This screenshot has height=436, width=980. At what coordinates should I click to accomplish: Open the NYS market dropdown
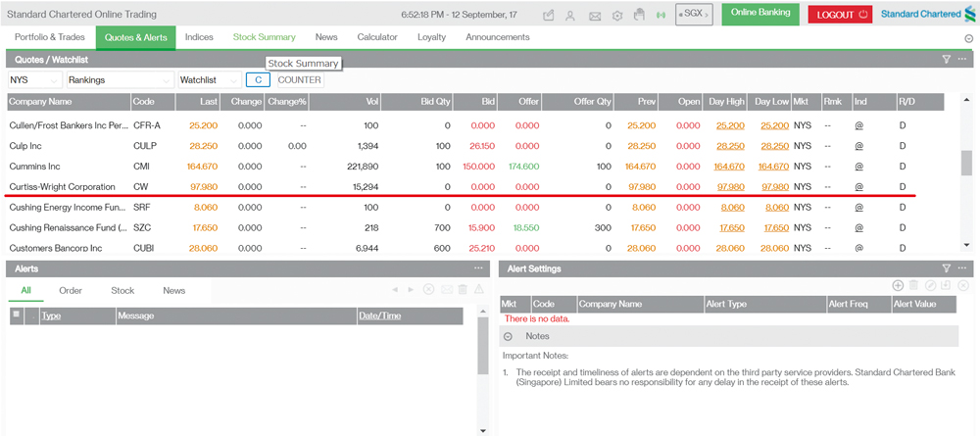click(x=34, y=80)
